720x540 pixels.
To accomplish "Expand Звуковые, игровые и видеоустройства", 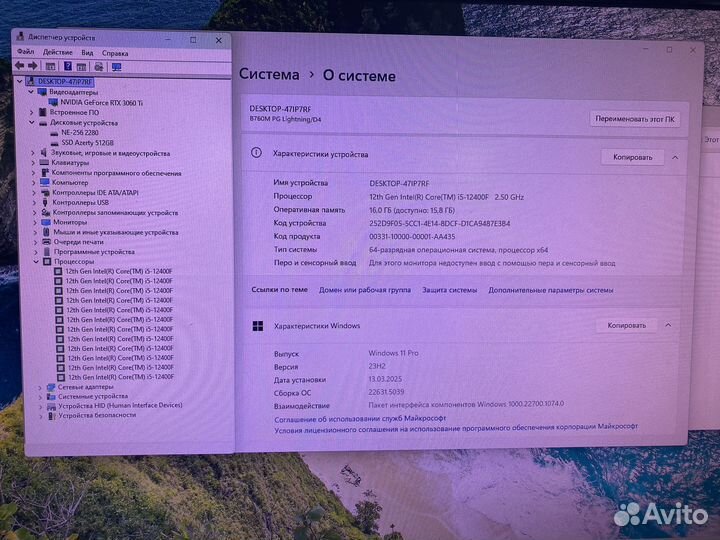I will 33,152.
